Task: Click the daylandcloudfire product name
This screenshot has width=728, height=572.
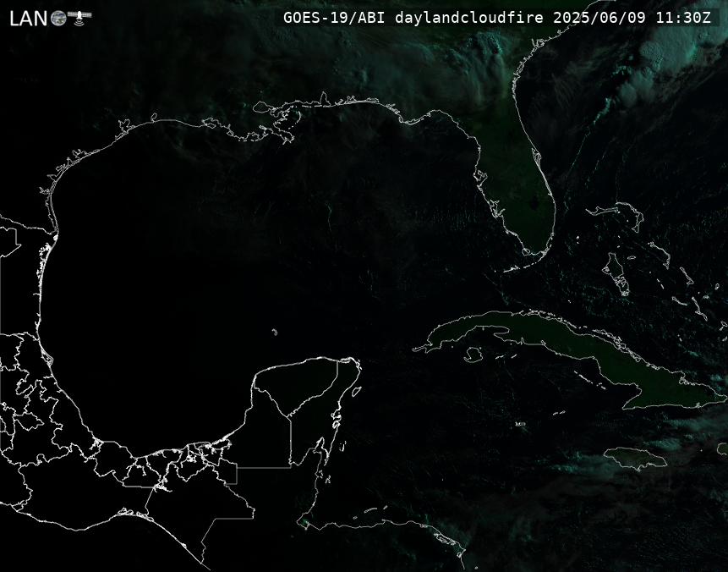Action: (469, 18)
